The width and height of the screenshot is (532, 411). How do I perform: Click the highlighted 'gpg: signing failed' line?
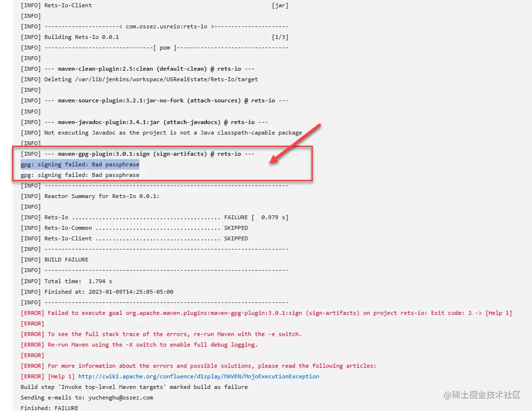click(x=80, y=164)
